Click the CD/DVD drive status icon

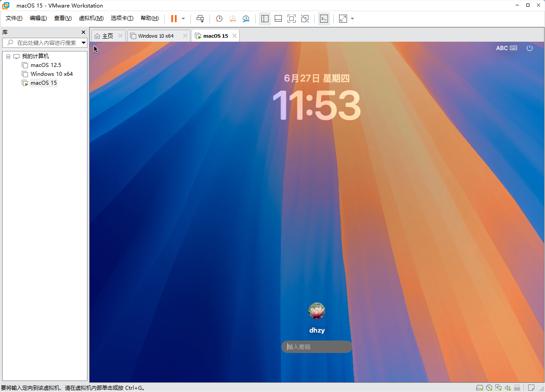pyautogui.click(x=489, y=388)
